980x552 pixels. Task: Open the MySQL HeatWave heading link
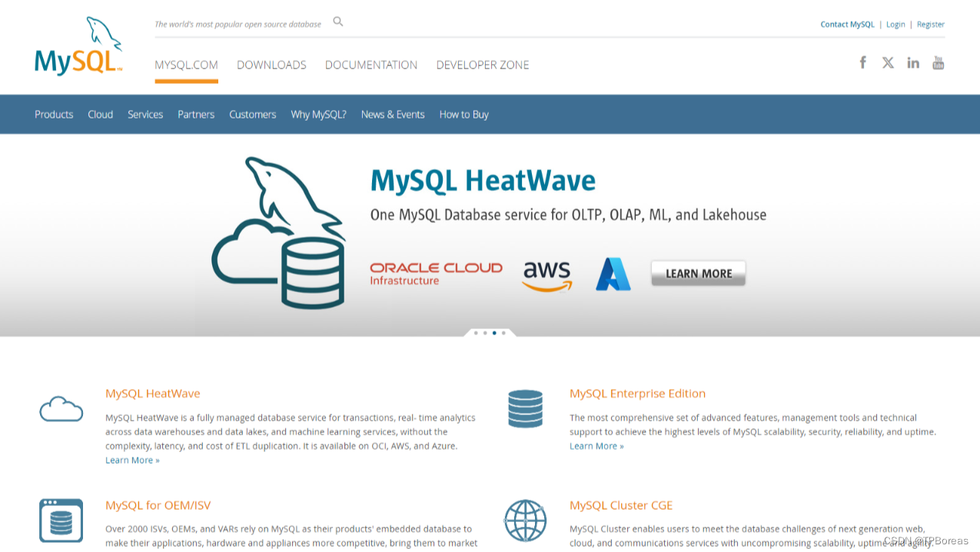(152, 394)
